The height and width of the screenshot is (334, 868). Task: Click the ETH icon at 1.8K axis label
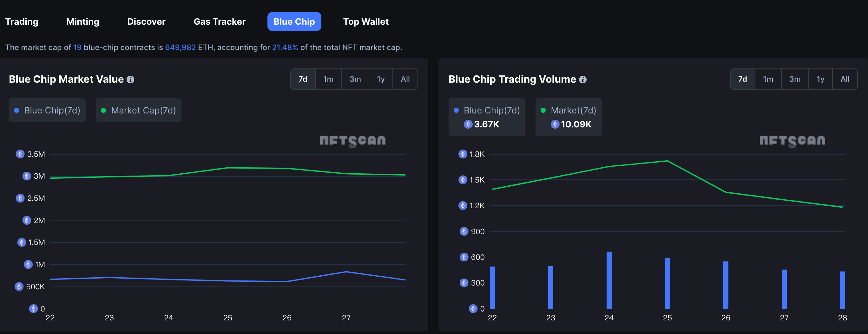(463, 154)
